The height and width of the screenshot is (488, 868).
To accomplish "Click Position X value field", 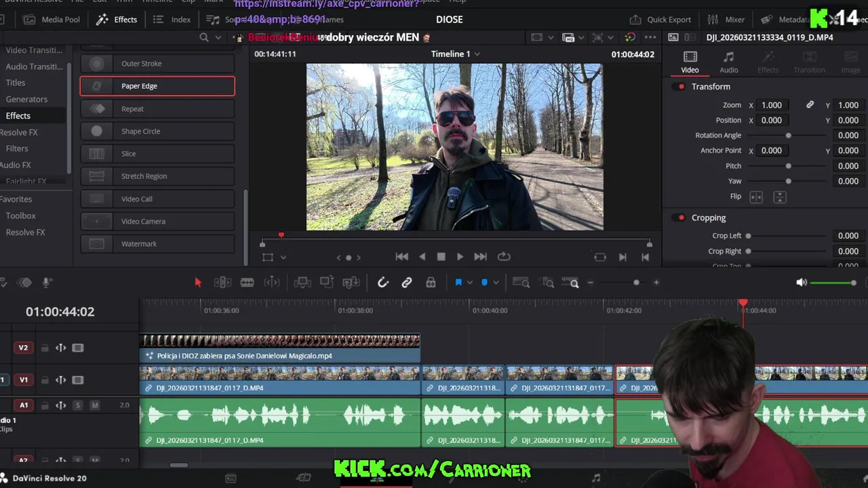I will click(772, 120).
